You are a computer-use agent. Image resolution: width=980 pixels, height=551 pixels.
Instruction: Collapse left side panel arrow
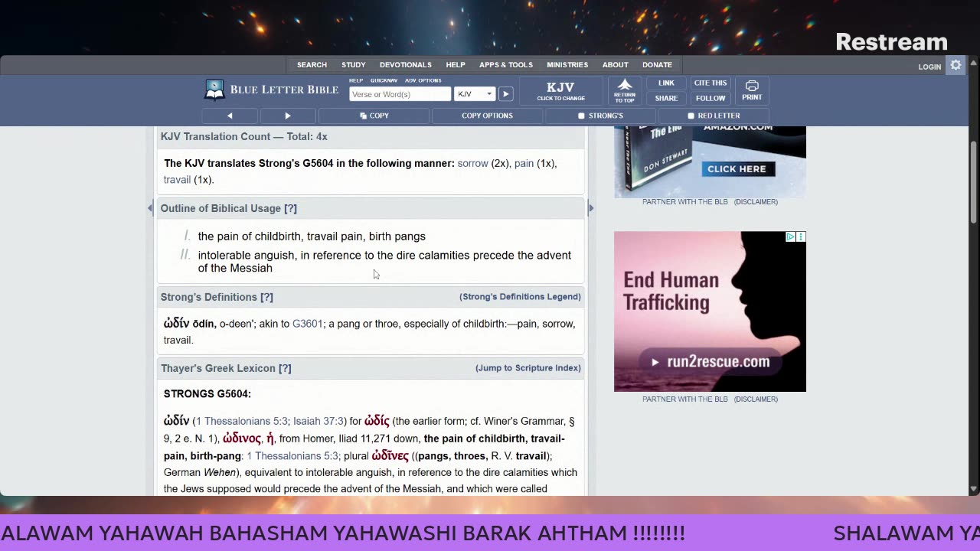coord(150,208)
